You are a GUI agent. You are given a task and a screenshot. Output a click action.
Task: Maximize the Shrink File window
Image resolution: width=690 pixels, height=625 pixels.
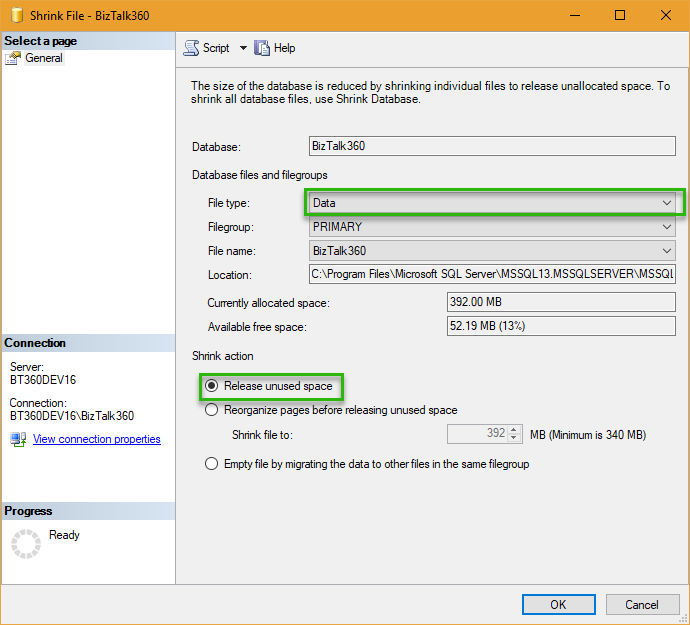[x=620, y=15]
